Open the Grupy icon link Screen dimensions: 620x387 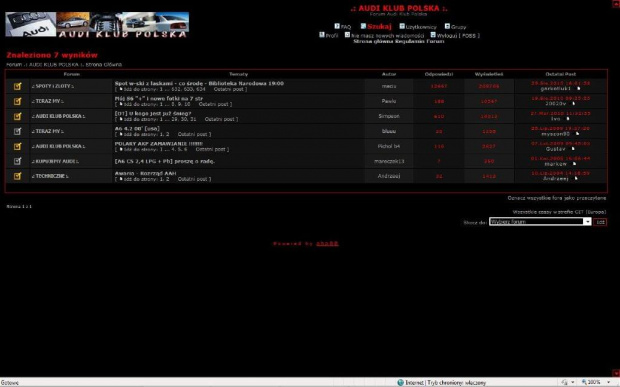(447, 26)
